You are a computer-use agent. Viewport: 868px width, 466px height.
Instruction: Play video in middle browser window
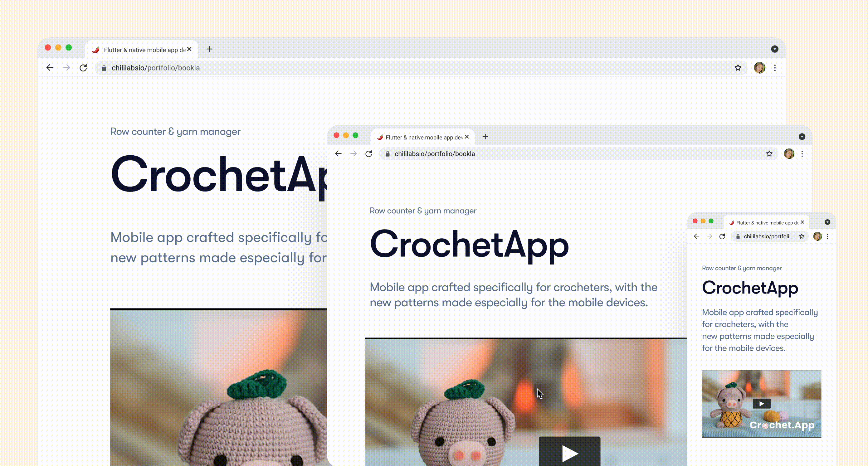coord(569,453)
